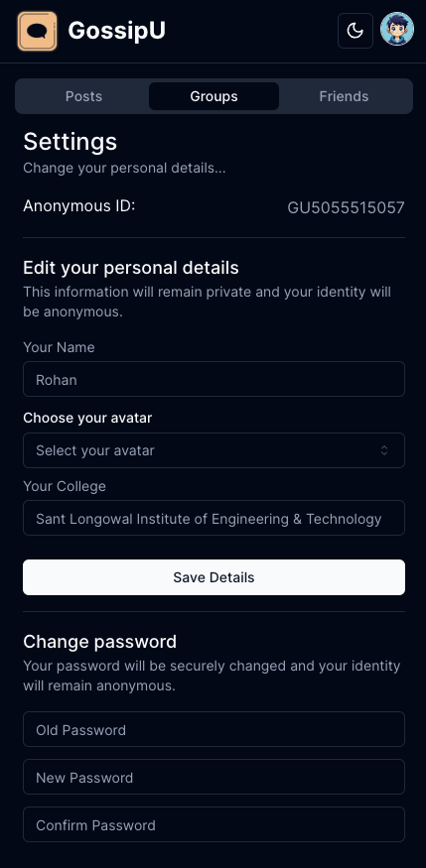Click the Your Name input field
The width and height of the screenshot is (426, 868).
(x=213, y=379)
